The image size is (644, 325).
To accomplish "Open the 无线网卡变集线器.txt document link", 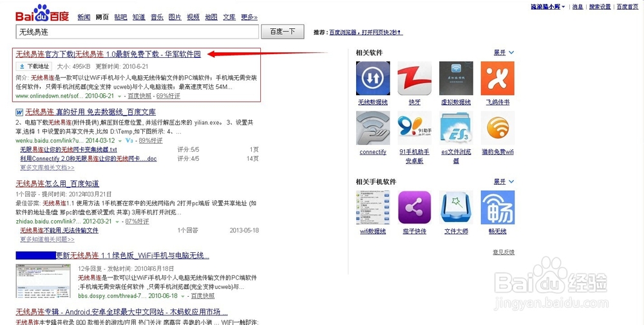I will click(69, 150).
